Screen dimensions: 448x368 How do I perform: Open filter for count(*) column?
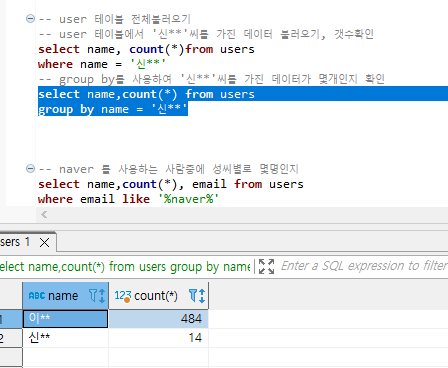[193, 295]
